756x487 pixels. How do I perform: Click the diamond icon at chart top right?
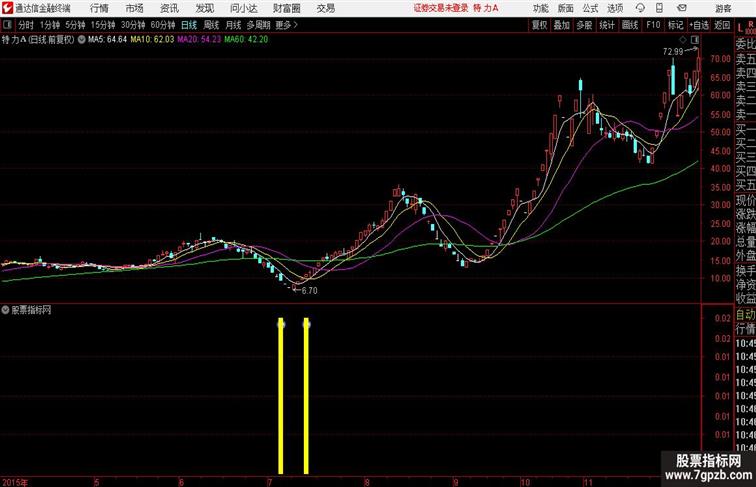tap(683, 39)
